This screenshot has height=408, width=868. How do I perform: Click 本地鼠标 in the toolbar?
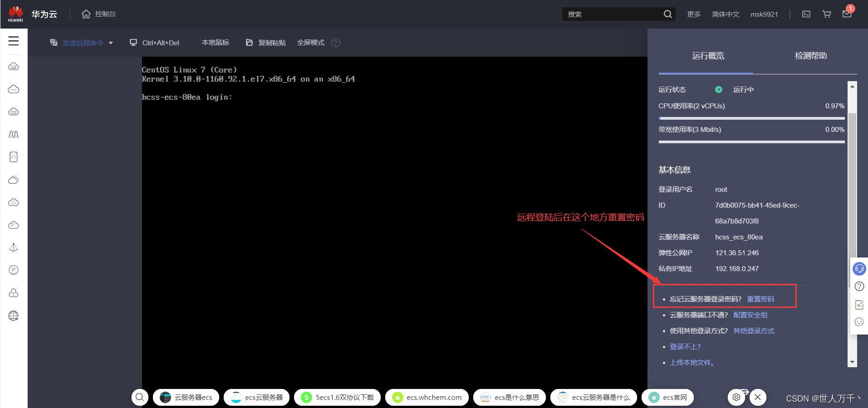[x=215, y=43]
